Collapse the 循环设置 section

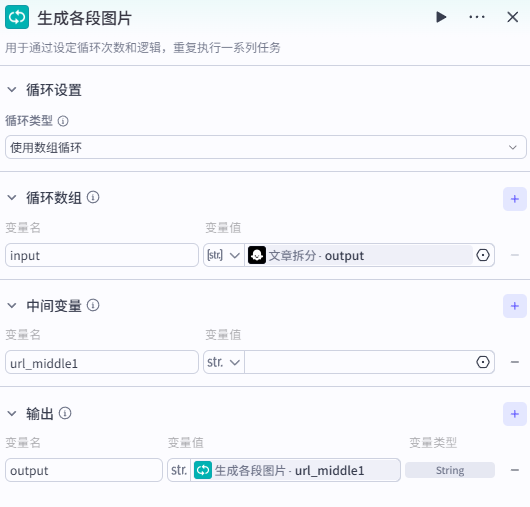(12, 90)
